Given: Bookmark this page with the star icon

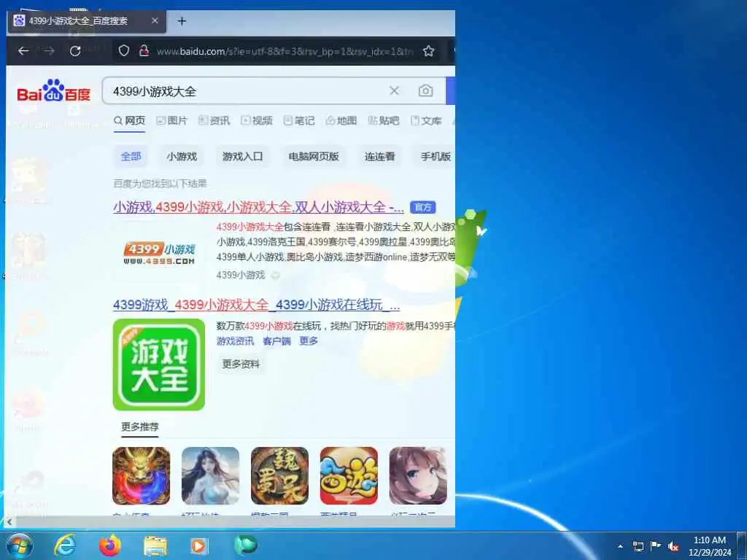Looking at the screenshot, I should [428, 51].
